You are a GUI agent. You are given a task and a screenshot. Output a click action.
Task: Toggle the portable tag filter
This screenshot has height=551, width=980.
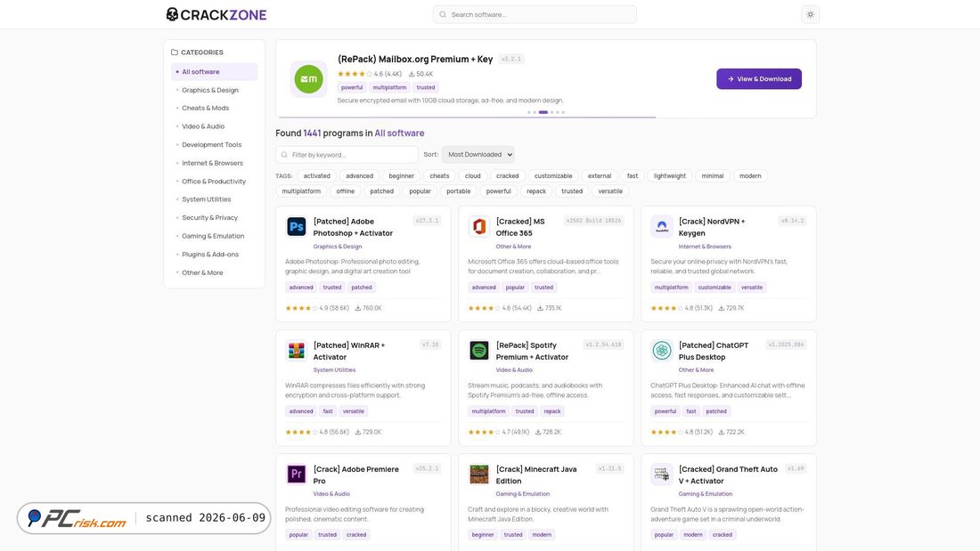(458, 191)
